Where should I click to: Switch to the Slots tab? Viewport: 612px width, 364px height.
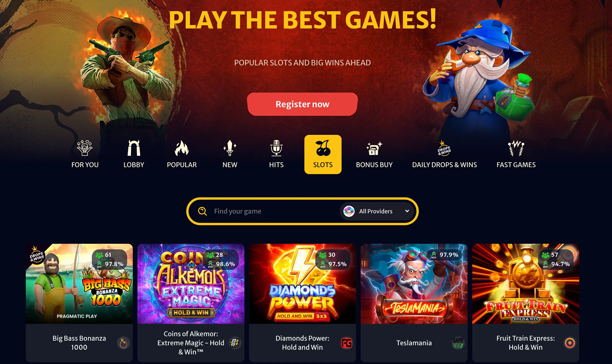click(x=323, y=154)
